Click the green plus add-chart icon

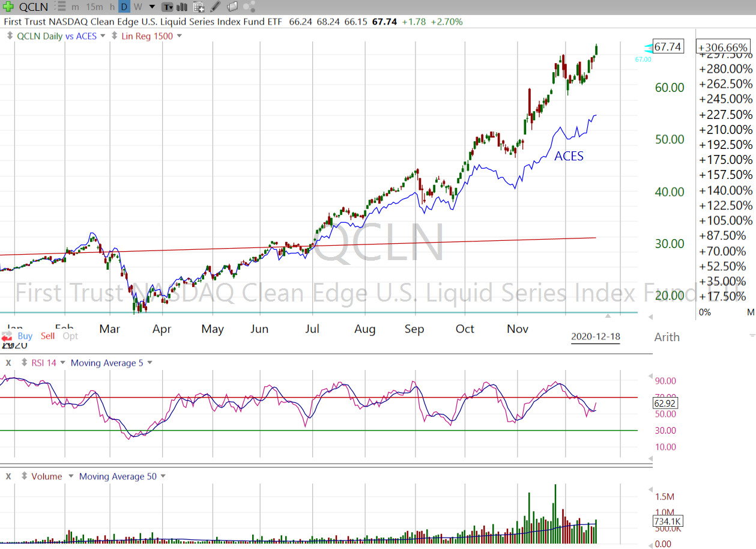[8, 7]
